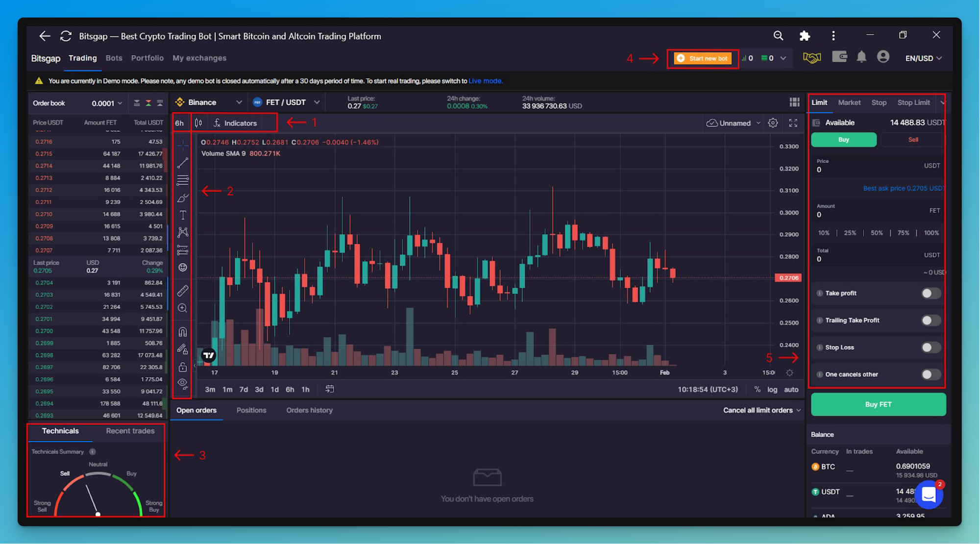
Task: Open the Binance exchange dropdown
Action: click(209, 102)
